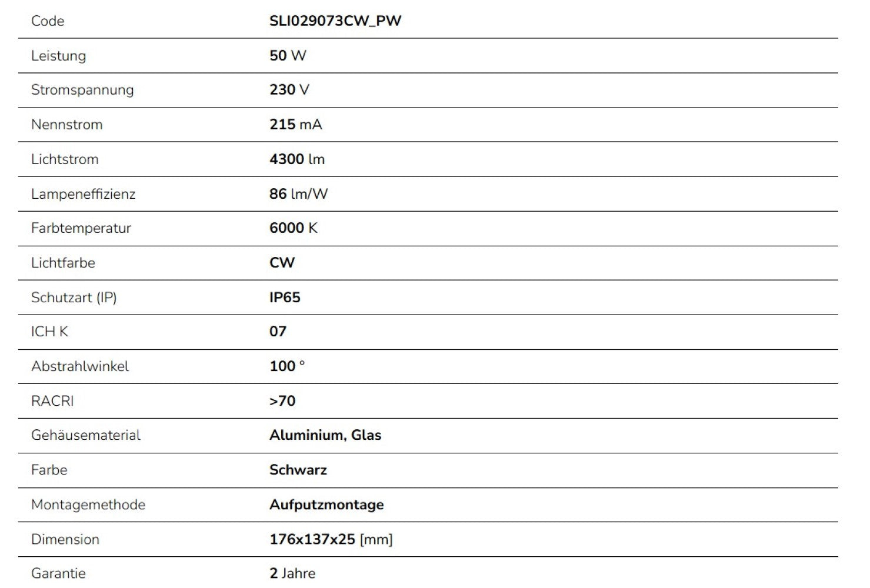The width and height of the screenshot is (870, 588).
Task: Select the Lichtfarbe value CW
Action: [x=282, y=263]
